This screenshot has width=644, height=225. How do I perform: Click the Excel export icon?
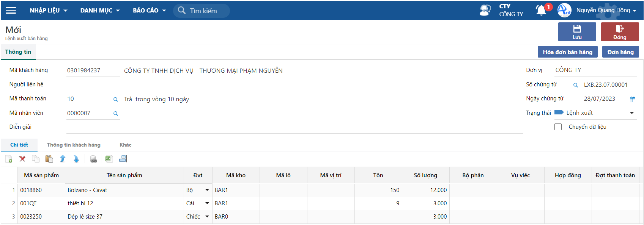click(109, 159)
